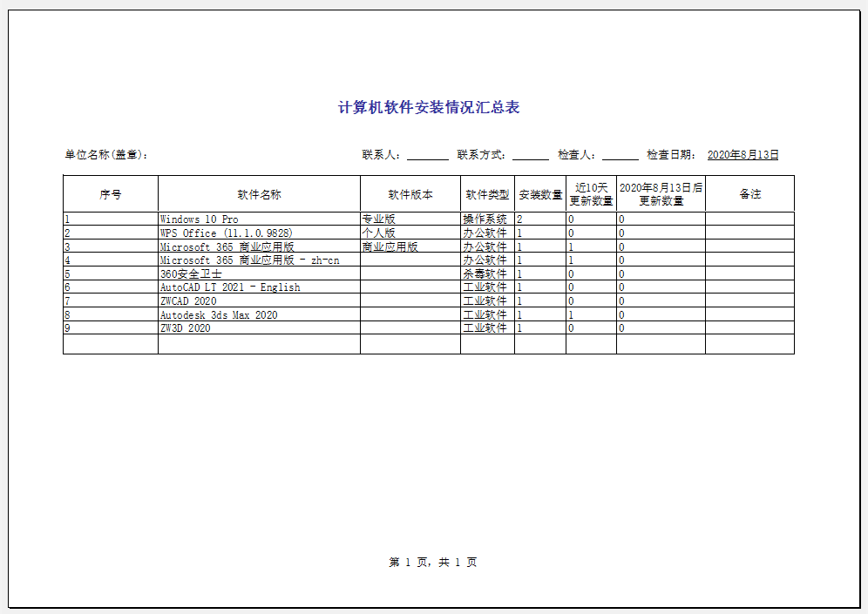The width and height of the screenshot is (868, 614).
Task: Click the "序号" column header
Action: pyautogui.click(x=111, y=194)
